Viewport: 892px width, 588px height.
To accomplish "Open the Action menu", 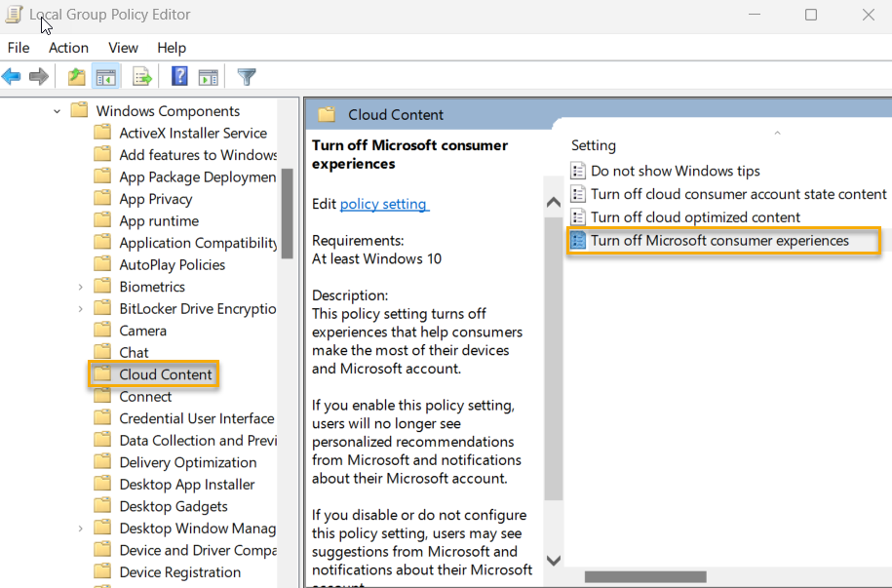I will pyautogui.click(x=68, y=47).
